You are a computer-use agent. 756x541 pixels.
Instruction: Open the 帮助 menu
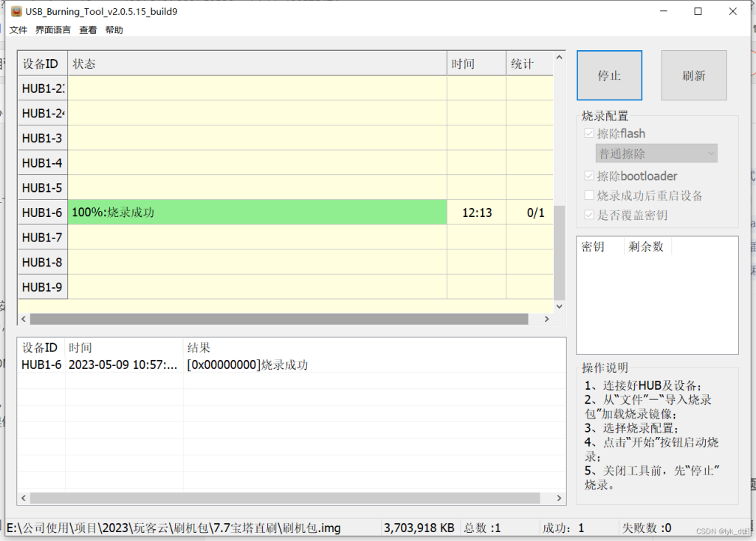114,30
